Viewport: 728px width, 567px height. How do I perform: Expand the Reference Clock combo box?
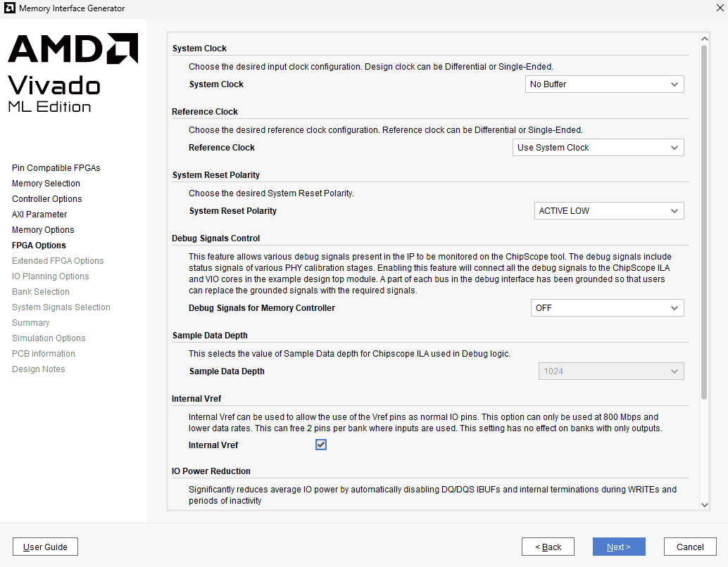598,148
